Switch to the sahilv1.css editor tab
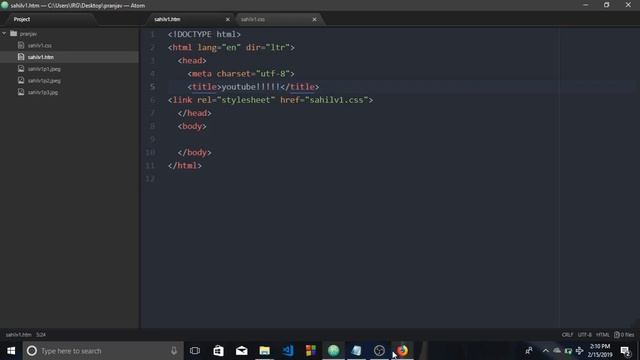This screenshot has width=640, height=360. click(x=253, y=19)
